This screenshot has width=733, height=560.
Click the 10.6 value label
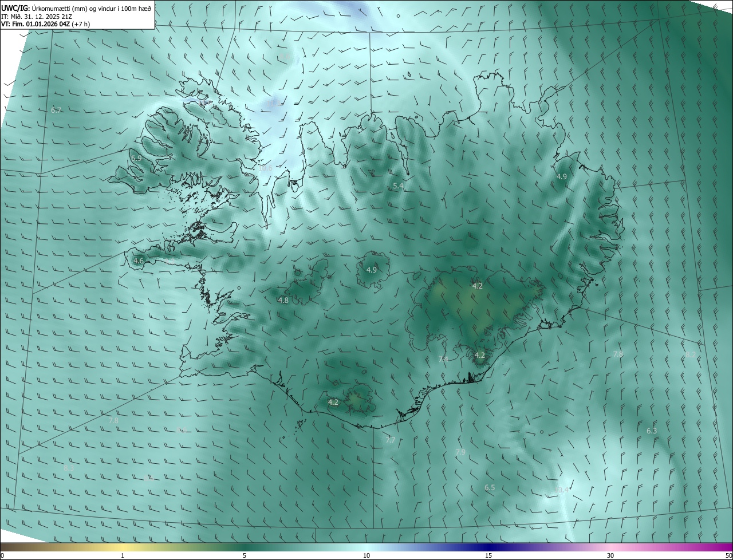pyautogui.click(x=265, y=168)
